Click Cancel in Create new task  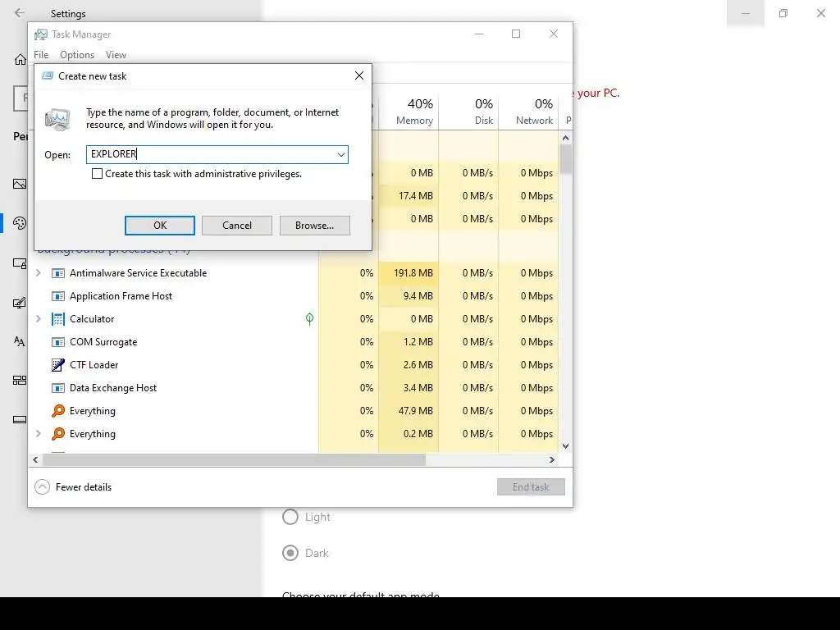(x=237, y=226)
